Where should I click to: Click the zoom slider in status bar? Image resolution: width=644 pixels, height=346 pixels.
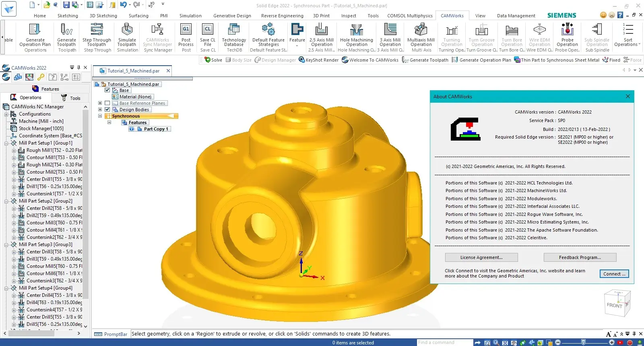[x=583, y=342]
